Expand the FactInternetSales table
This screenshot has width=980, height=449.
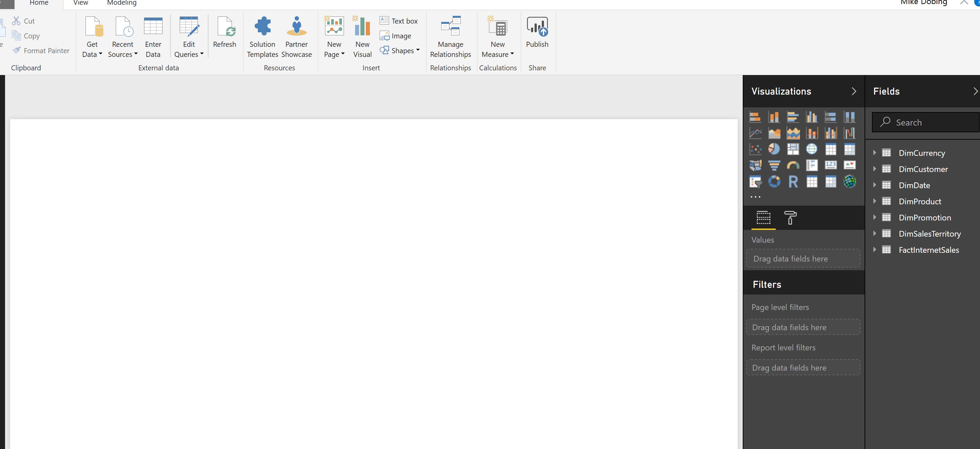874,250
